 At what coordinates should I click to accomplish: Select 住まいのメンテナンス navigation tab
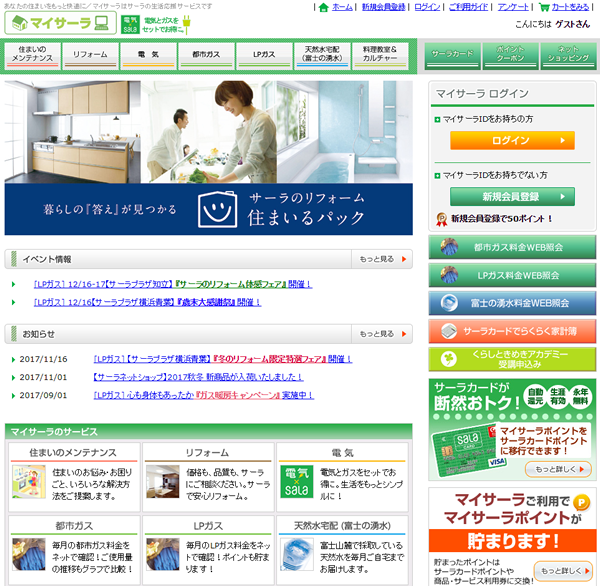point(33,56)
